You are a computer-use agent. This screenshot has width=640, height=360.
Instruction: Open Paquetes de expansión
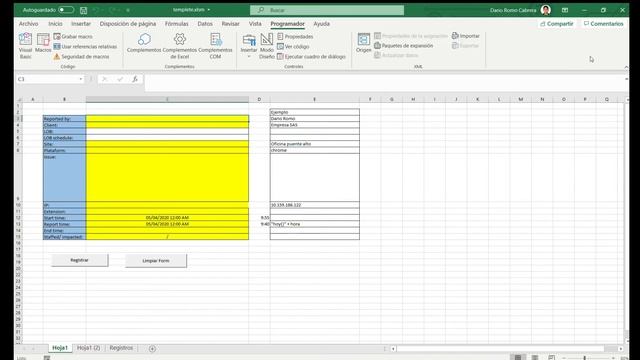404,46
